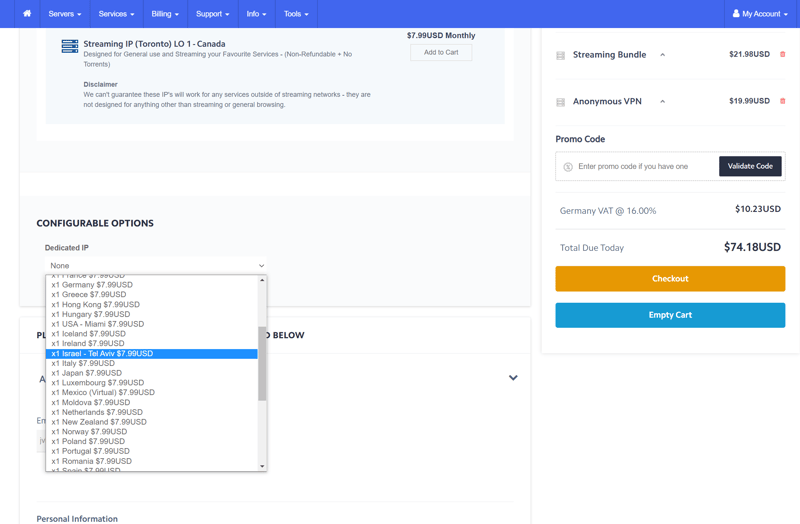Click the home icon in navbar
Viewport: 800px width, 524px height.
click(27, 14)
